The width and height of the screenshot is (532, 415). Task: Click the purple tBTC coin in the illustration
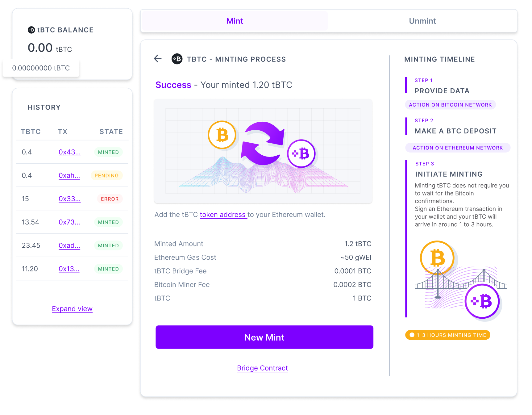click(301, 153)
